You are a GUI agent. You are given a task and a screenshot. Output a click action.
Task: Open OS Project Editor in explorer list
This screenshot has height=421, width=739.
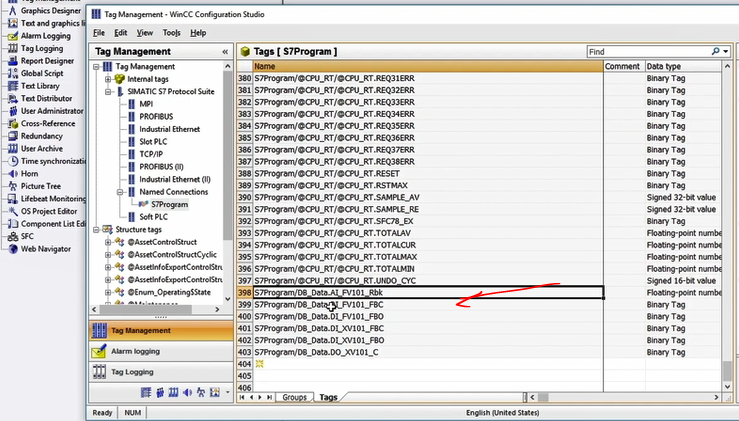49,211
